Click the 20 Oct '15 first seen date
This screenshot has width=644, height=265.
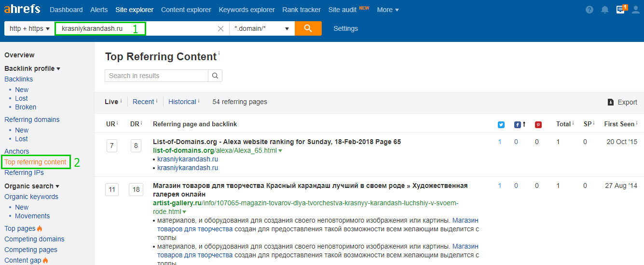[622, 142]
